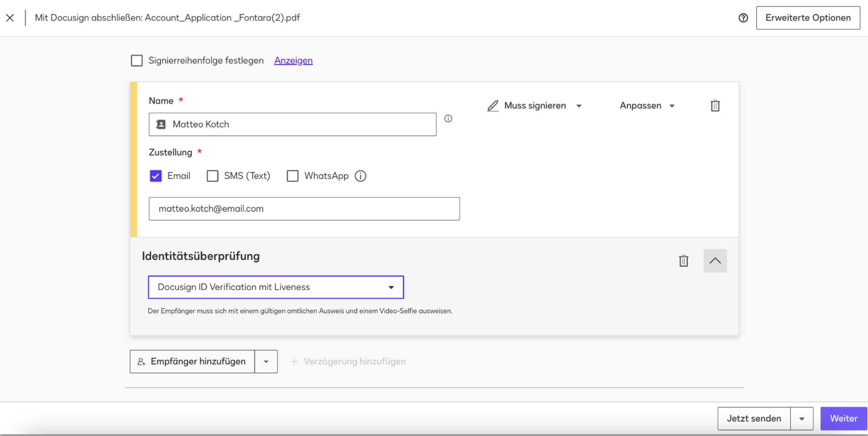Image resolution: width=868 pixels, height=436 pixels.
Task: Open the Empfänger hinzufügen dropdown arrow
Action: (266, 361)
